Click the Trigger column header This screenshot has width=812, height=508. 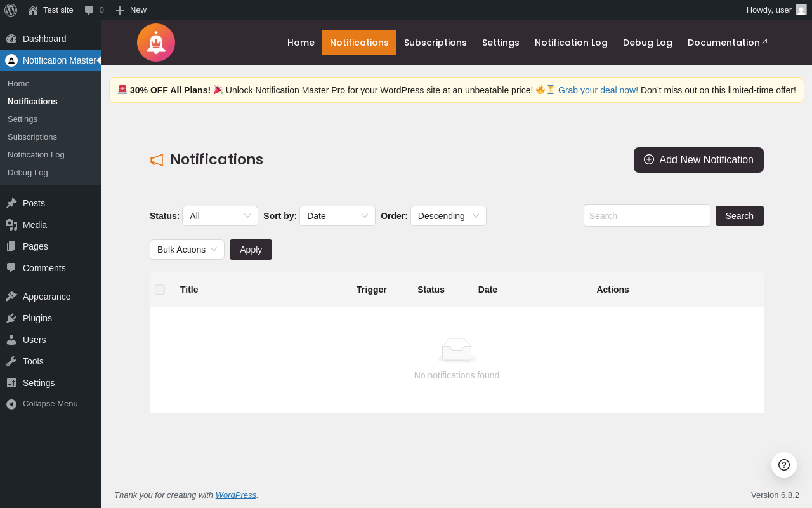click(372, 290)
